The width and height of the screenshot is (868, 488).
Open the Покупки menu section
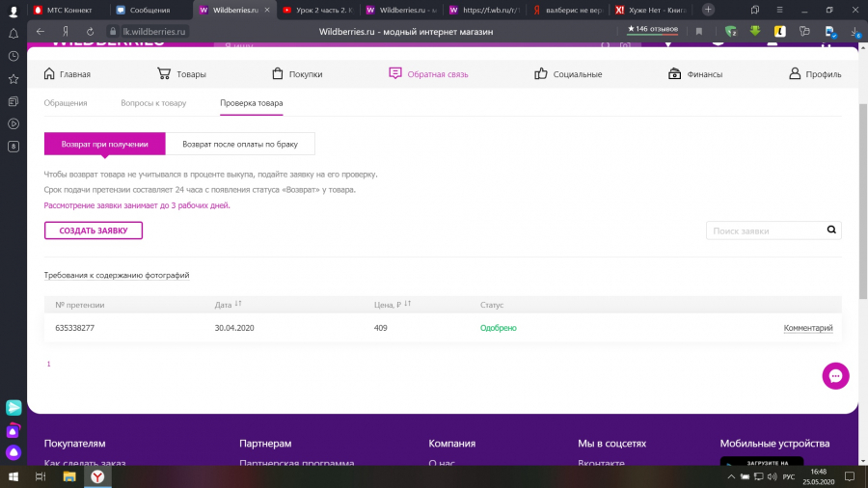click(x=297, y=74)
